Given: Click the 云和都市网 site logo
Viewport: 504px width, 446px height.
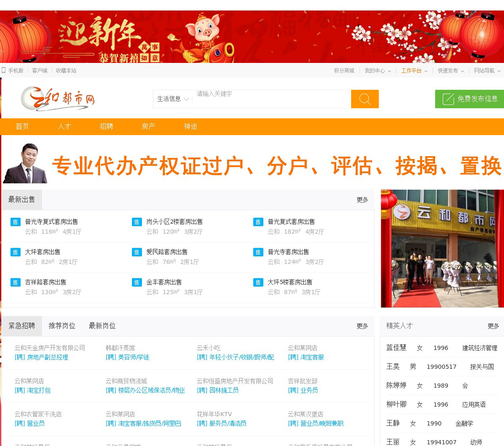Looking at the screenshot, I should click(58, 99).
